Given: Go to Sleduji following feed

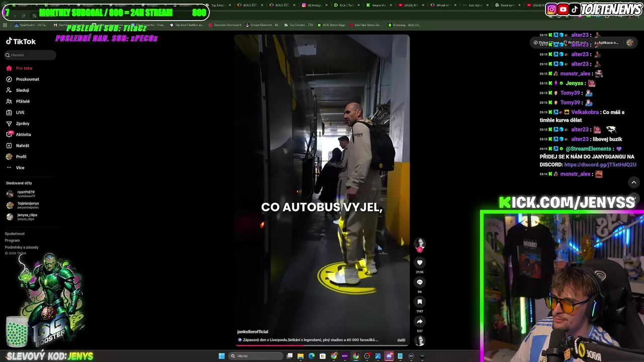Looking at the screenshot, I should tap(22, 90).
